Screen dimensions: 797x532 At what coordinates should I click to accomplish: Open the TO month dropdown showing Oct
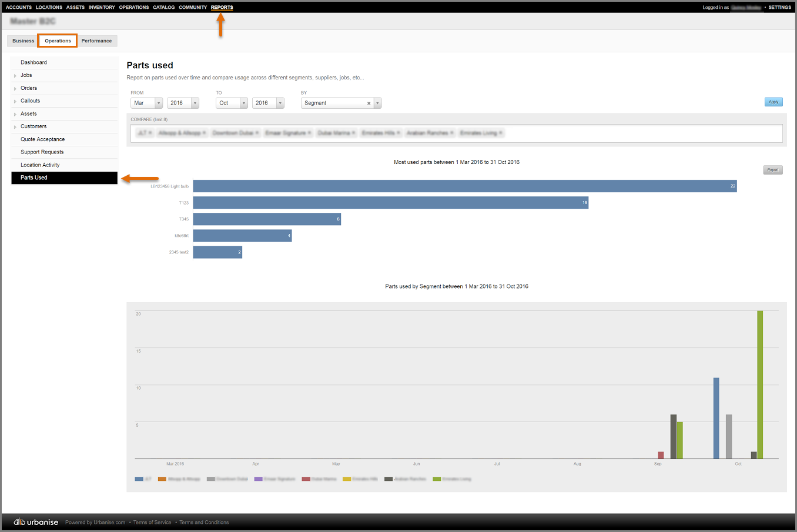tap(232, 103)
